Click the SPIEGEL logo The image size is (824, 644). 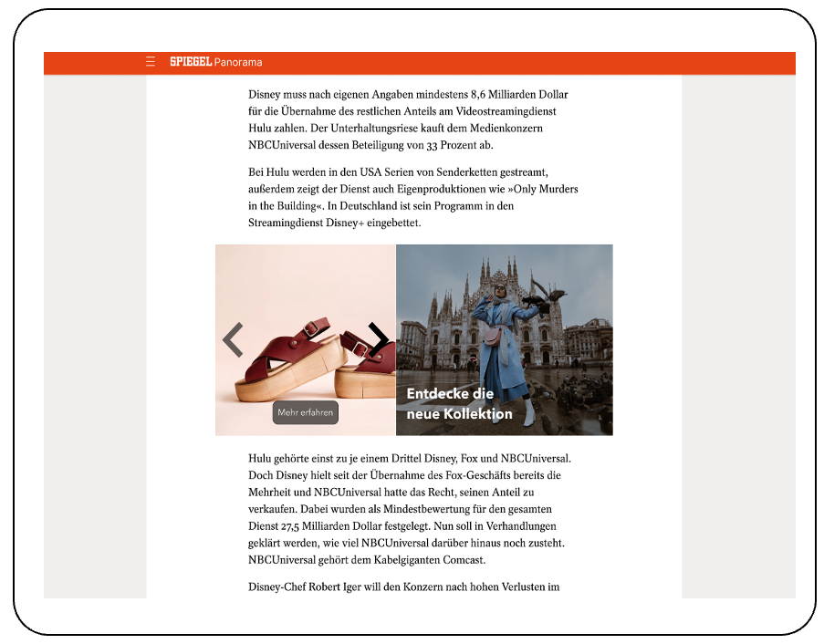pyautogui.click(x=190, y=62)
